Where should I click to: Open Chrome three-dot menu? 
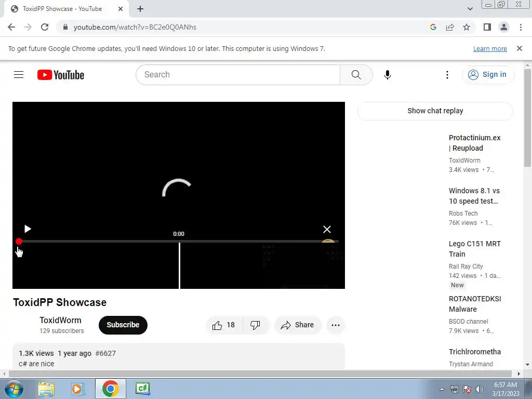(x=521, y=27)
